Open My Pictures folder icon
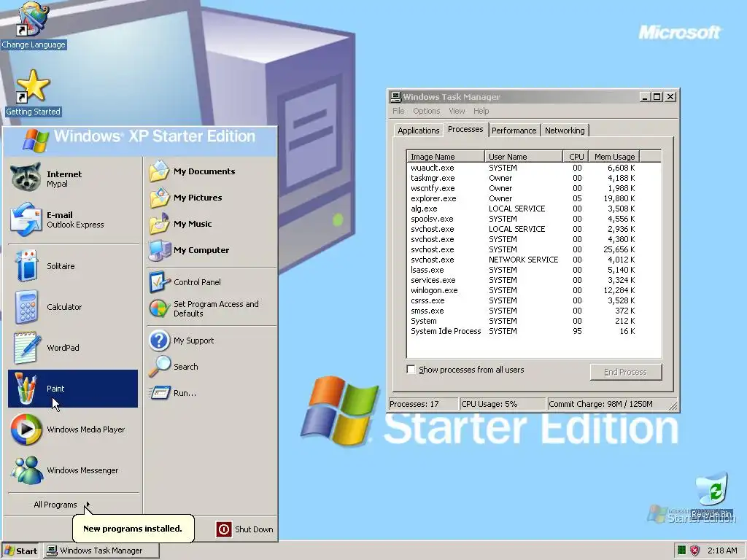The height and width of the screenshot is (560, 747). tap(159, 197)
